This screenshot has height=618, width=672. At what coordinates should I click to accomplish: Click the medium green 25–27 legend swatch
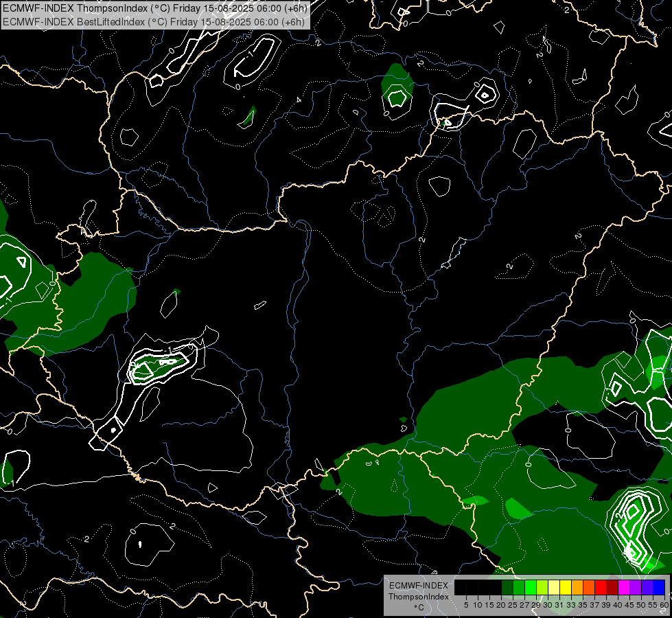[x=519, y=587]
